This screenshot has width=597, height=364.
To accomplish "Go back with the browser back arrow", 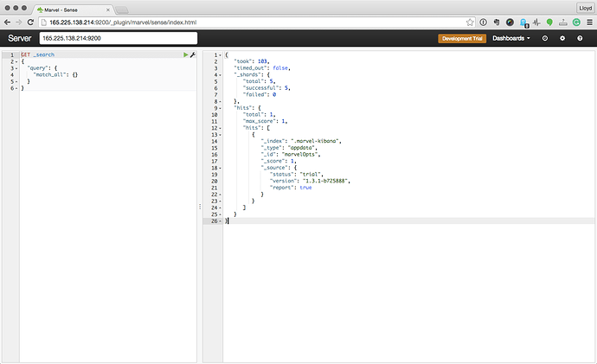I will pos(7,22).
